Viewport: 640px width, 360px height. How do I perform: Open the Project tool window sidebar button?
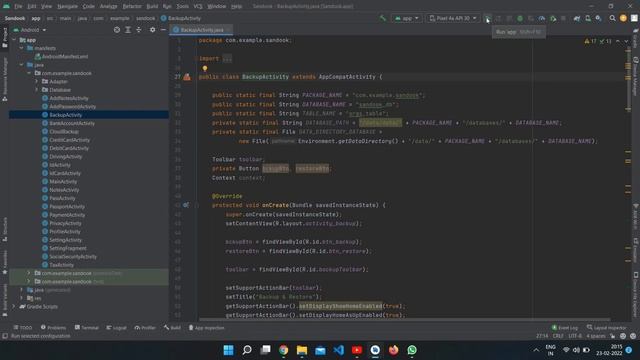coord(5,38)
